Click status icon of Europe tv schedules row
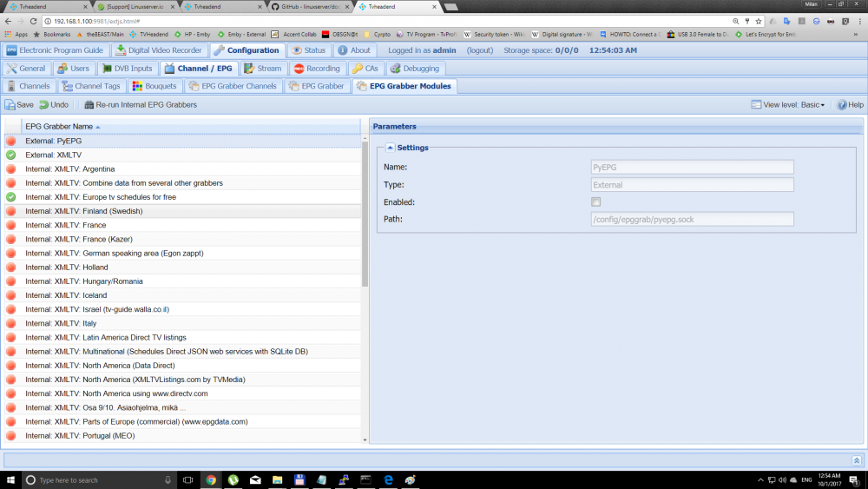The image size is (868, 489). tap(11, 197)
